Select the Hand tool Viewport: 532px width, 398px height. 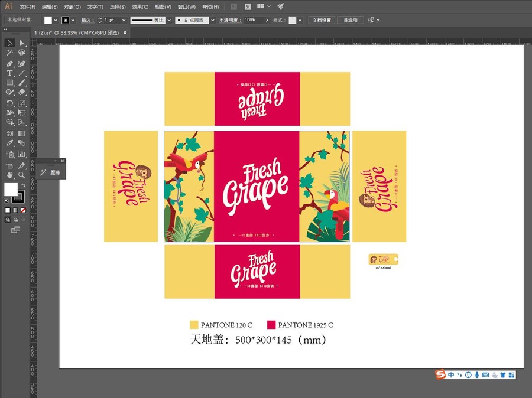coord(9,175)
